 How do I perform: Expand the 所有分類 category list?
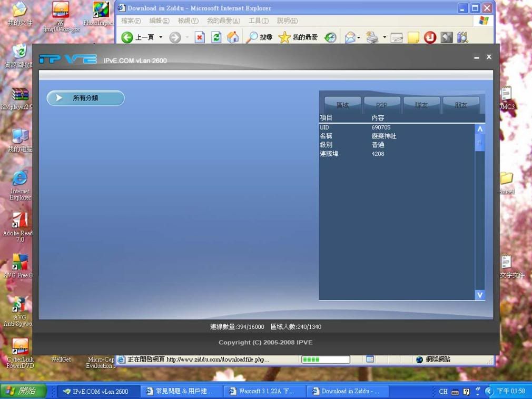point(85,98)
